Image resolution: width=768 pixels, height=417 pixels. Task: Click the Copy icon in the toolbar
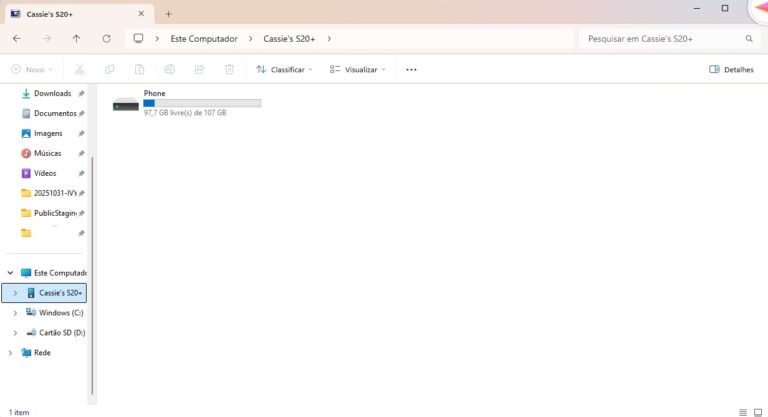pyautogui.click(x=109, y=70)
